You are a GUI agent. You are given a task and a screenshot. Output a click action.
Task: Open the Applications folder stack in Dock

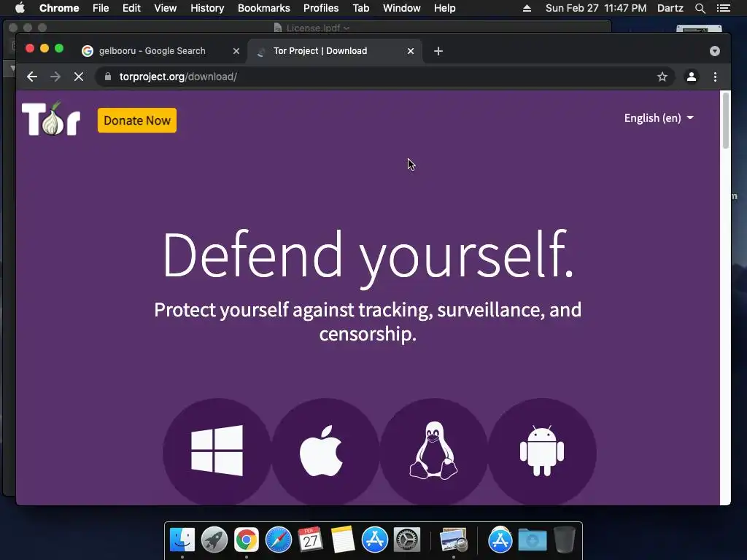click(500, 540)
